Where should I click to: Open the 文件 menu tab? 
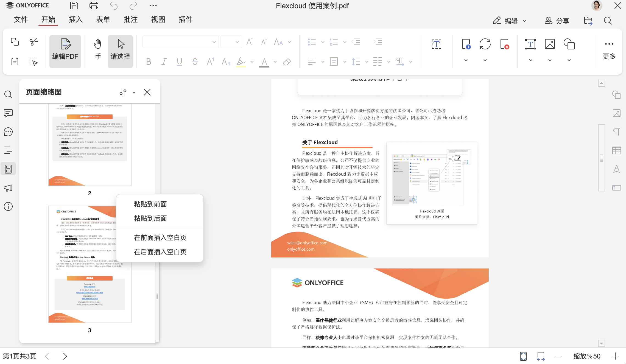tap(21, 19)
